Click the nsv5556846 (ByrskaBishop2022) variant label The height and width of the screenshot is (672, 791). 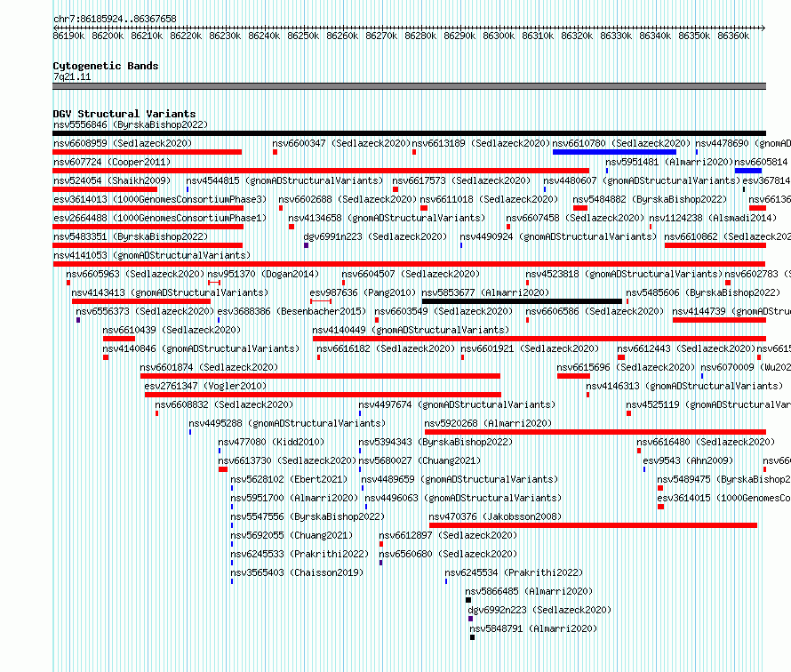point(131,124)
